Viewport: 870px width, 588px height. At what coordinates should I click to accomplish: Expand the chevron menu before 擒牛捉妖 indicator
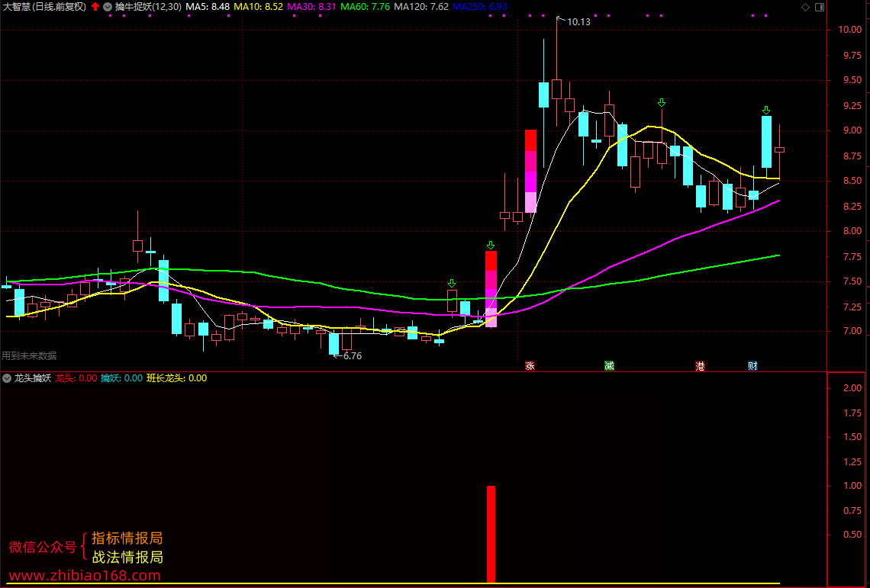point(108,7)
